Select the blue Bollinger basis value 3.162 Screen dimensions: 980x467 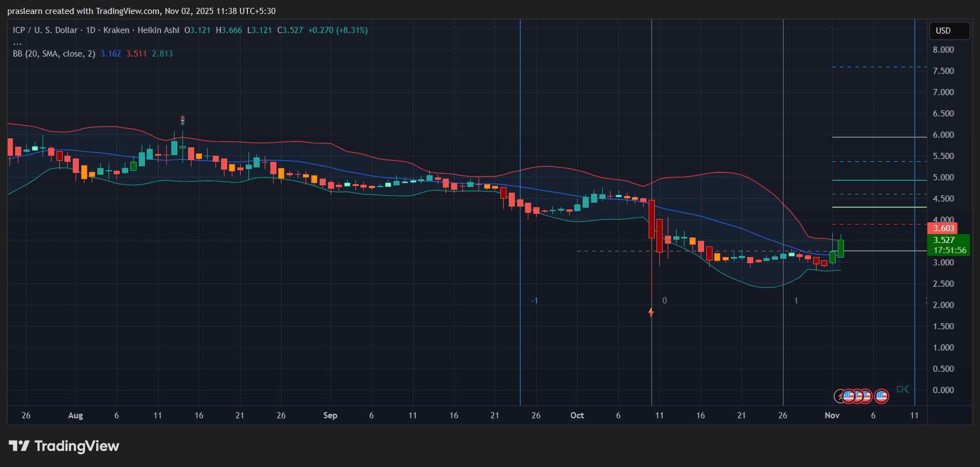(x=111, y=54)
